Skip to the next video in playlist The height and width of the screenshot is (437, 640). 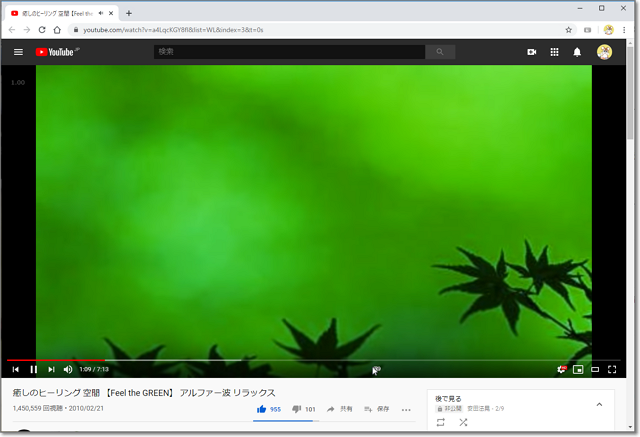click(x=51, y=369)
